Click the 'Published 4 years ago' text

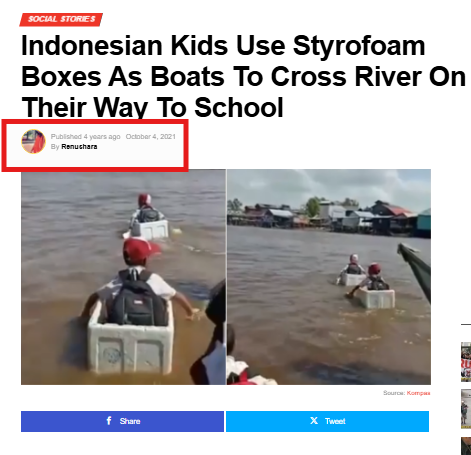(x=85, y=137)
